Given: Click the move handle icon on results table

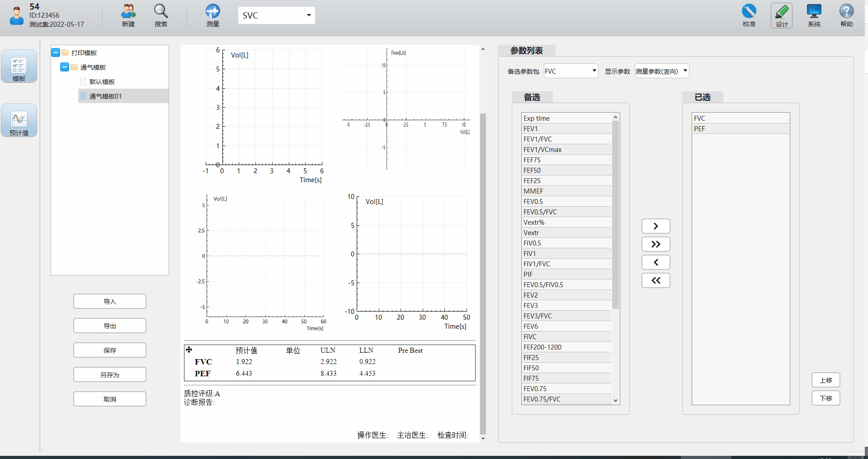Looking at the screenshot, I should [x=189, y=350].
